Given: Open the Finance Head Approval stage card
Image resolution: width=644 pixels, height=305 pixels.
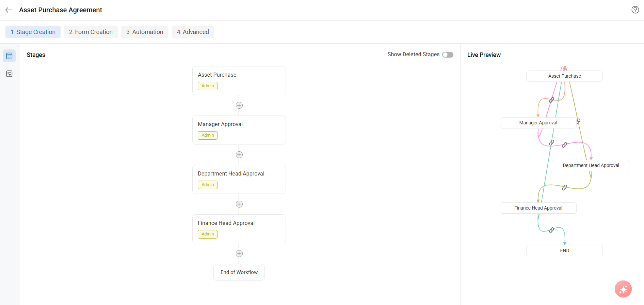Looking at the screenshot, I should [239, 223].
